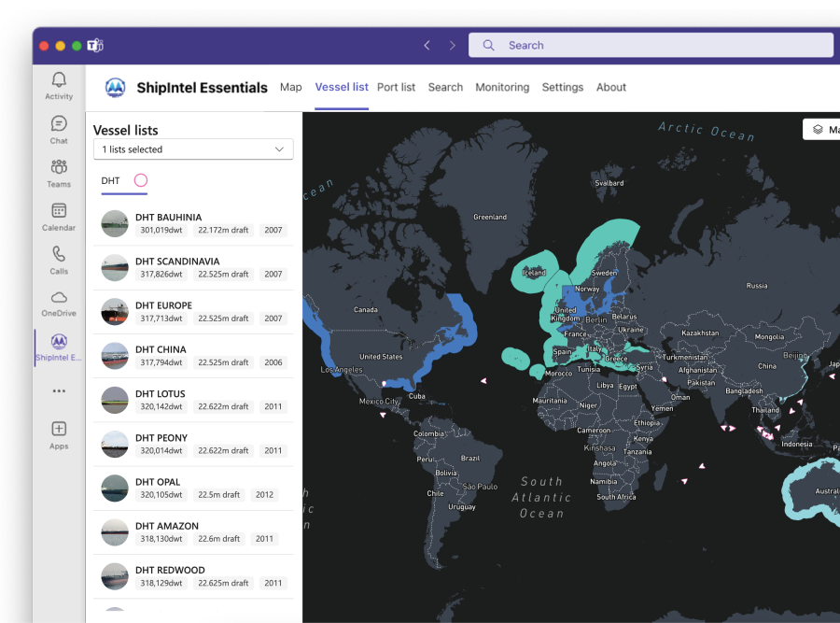Select the DHT list tab
Screen dimensions: 840x623
tap(111, 180)
